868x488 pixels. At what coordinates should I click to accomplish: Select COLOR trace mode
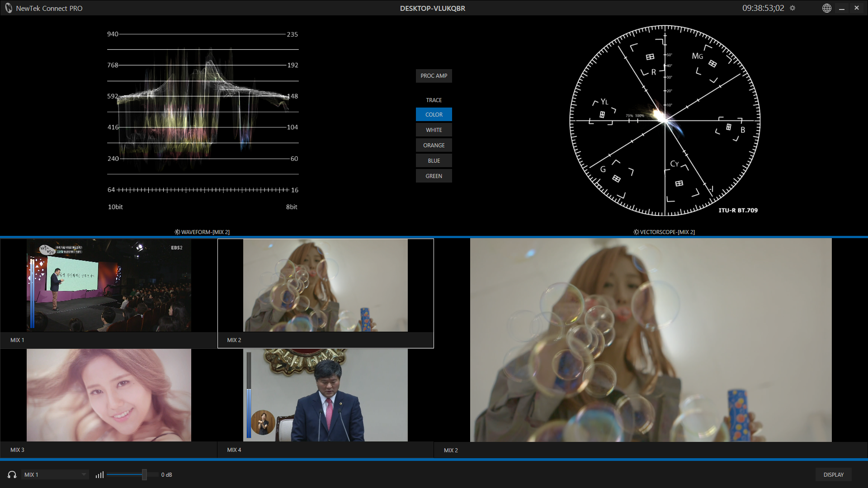434,114
